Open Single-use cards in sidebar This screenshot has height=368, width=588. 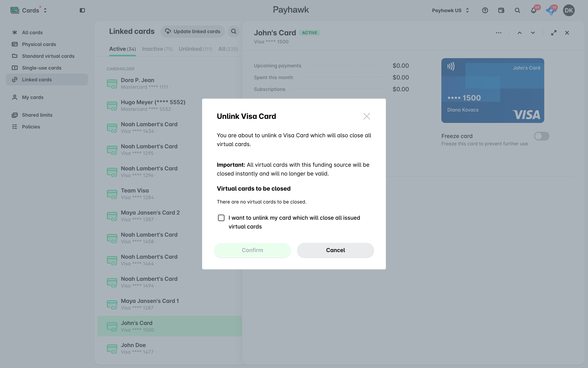(47, 68)
